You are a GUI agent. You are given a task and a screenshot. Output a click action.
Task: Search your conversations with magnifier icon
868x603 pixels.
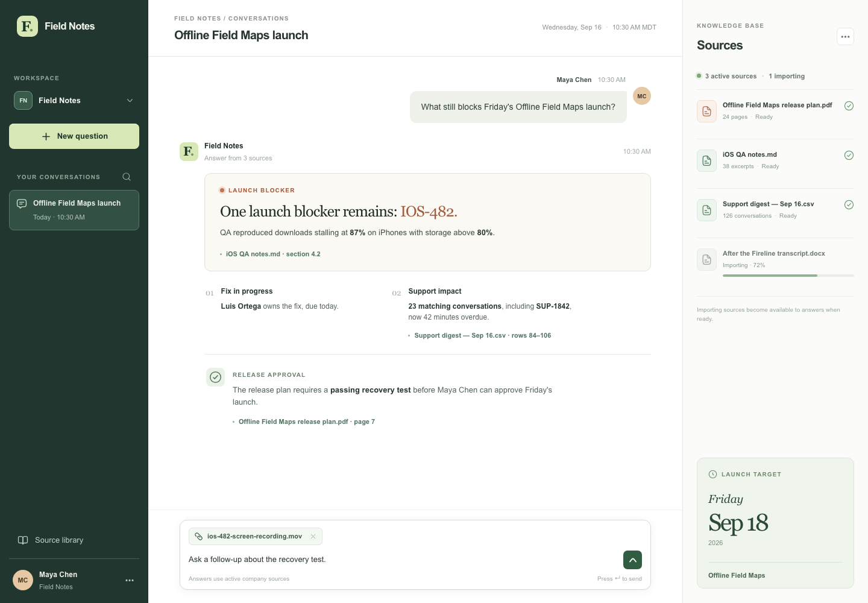pyautogui.click(x=127, y=177)
